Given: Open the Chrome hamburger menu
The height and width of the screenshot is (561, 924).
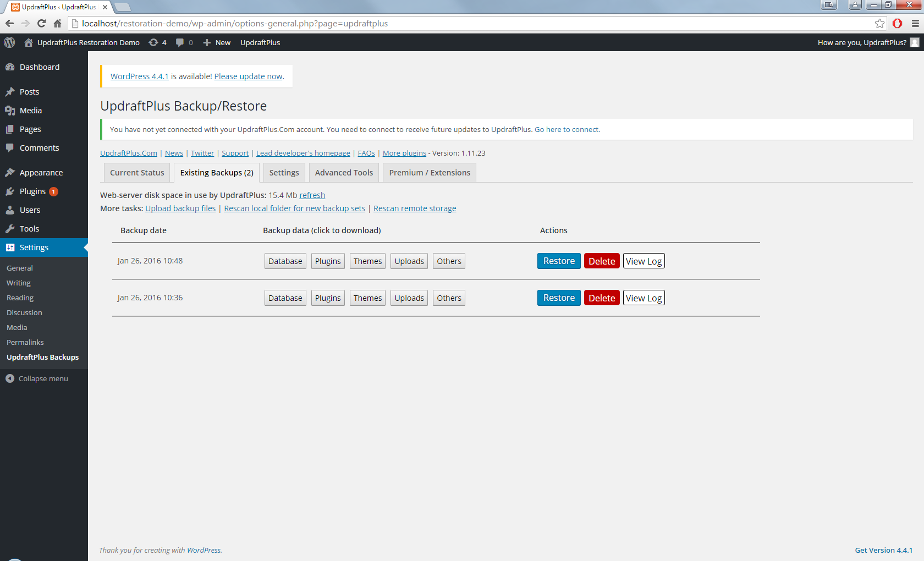Looking at the screenshot, I should pyautogui.click(x=915, y=23).
